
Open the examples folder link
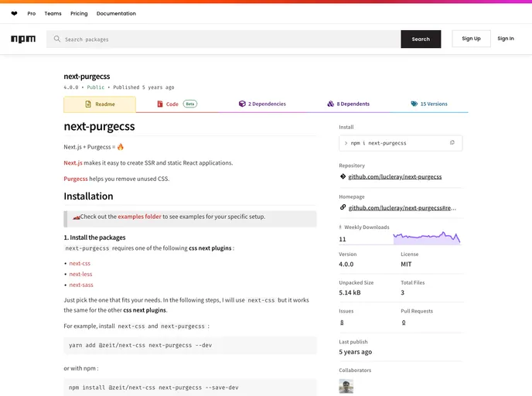[139, 217]
